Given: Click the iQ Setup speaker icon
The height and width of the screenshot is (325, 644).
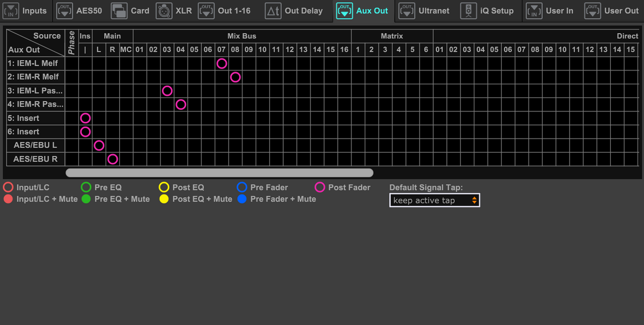Looking at the screenshot, I should [468, 11].
